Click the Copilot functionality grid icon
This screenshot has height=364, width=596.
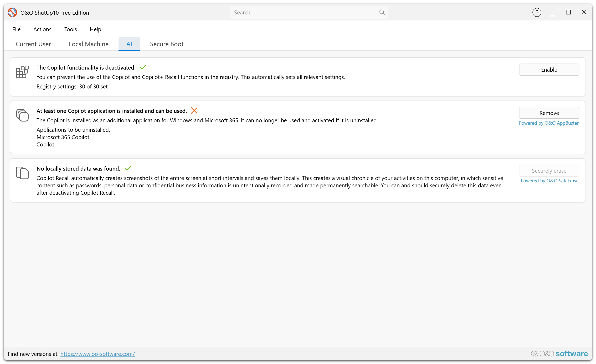pos(22,72)
